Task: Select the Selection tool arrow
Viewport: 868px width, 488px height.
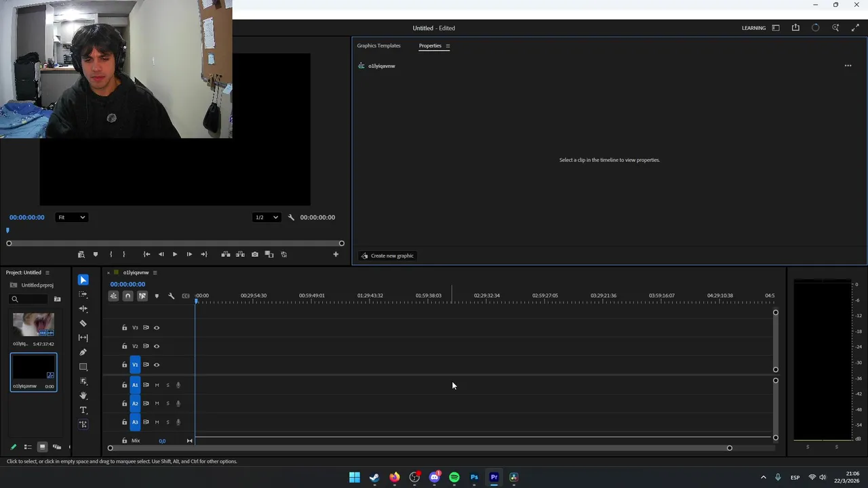Action: (83, 280)
